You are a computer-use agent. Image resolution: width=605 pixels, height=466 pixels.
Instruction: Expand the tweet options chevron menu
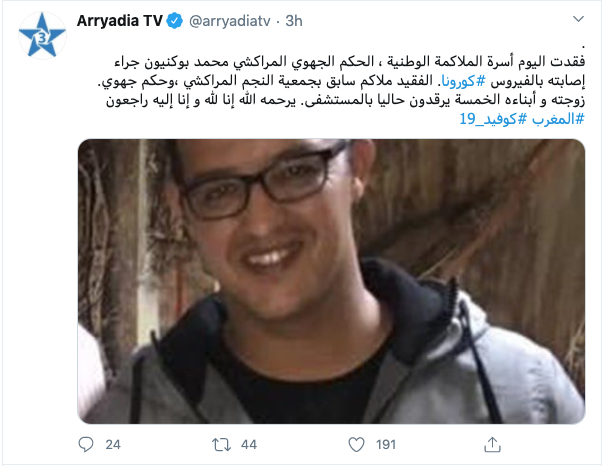(578, 19)
